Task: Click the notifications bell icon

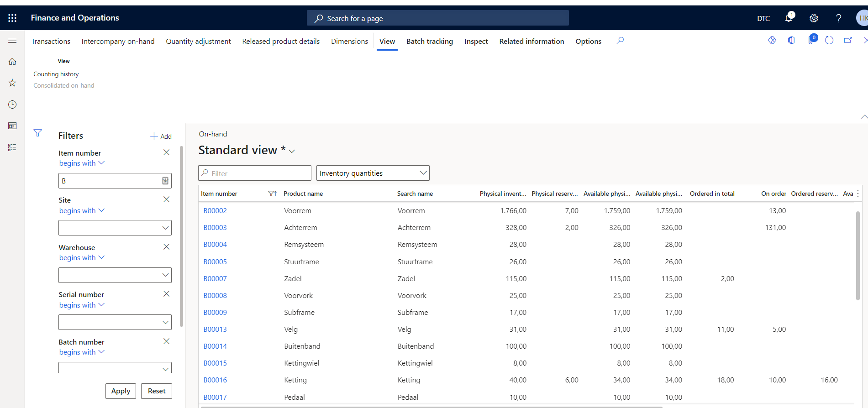Action: click(789, 18)
